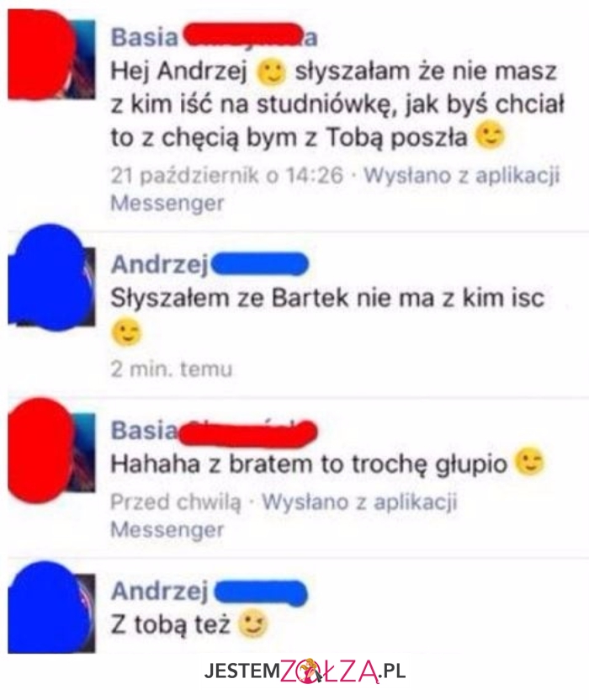This screenshot has height=700, width=589.
Task: Click Basia's name above the 'Hahaha' reply
Action: point(214,432)
